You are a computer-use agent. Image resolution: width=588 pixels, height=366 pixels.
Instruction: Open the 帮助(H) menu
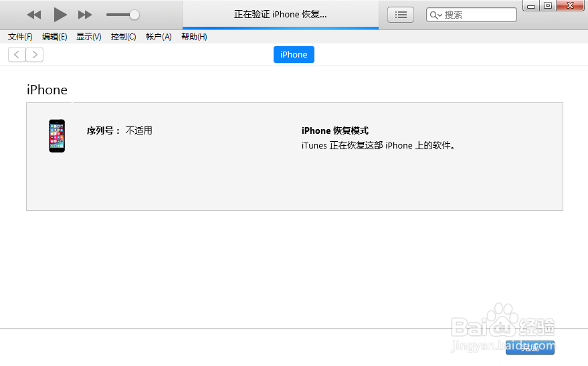(x=194, y=37)
